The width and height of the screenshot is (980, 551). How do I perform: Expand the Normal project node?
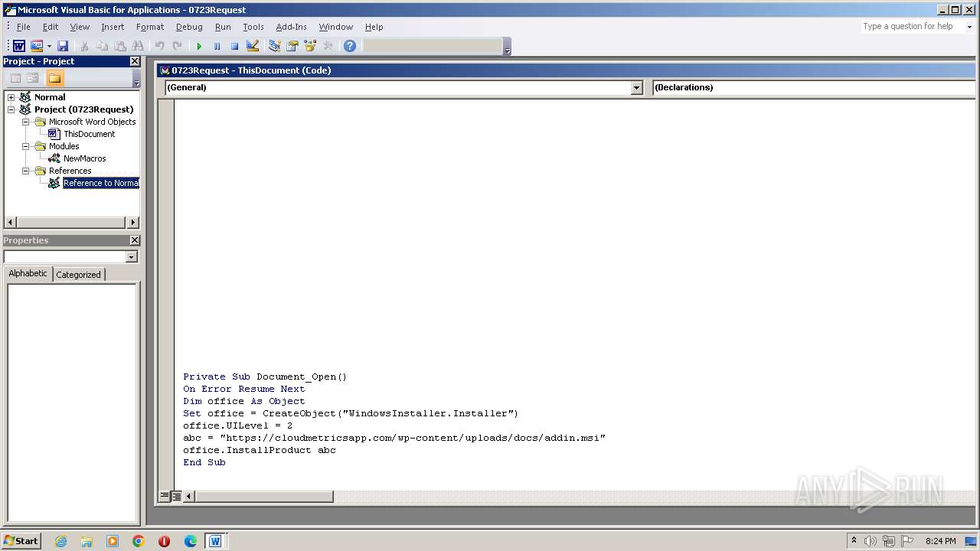[x=11, y=97]
